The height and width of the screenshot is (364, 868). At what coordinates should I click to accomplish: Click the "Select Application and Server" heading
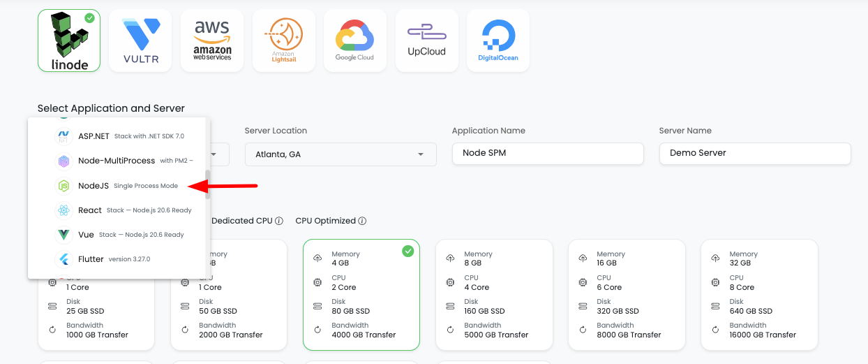[x=111, y=108]
